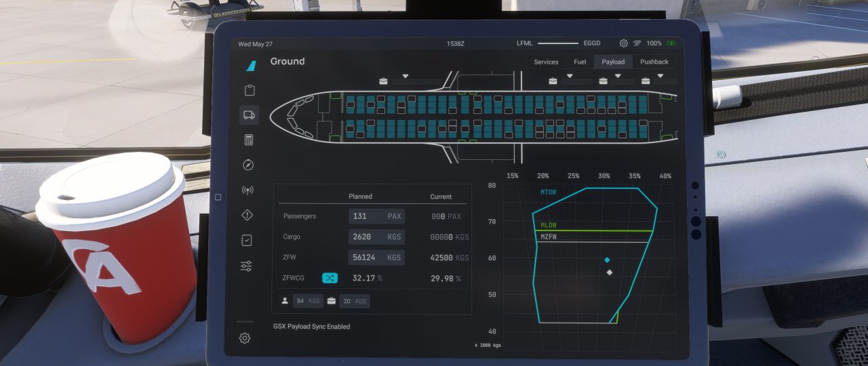Click the EGGD arrival airport code
This screenshot has width=868, height=366.
592,43
